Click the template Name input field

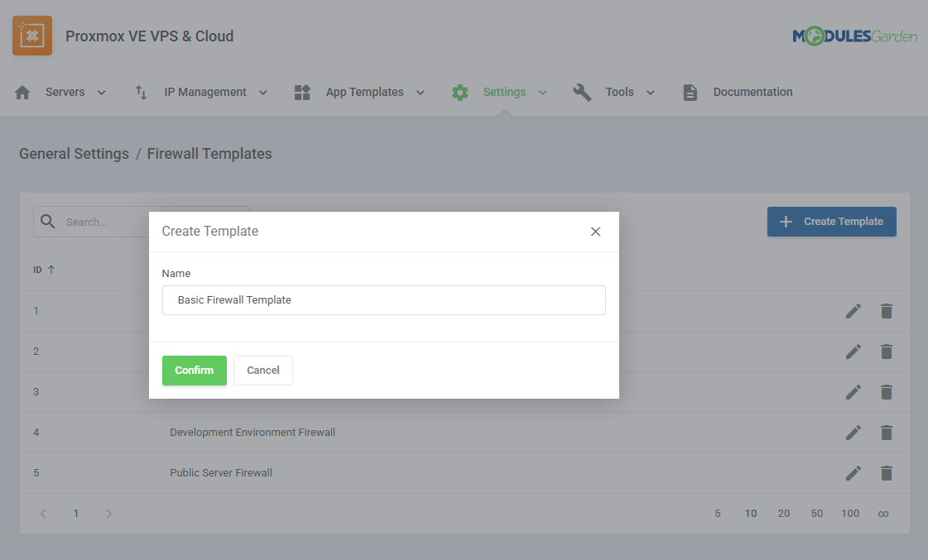tap(383, 300)
